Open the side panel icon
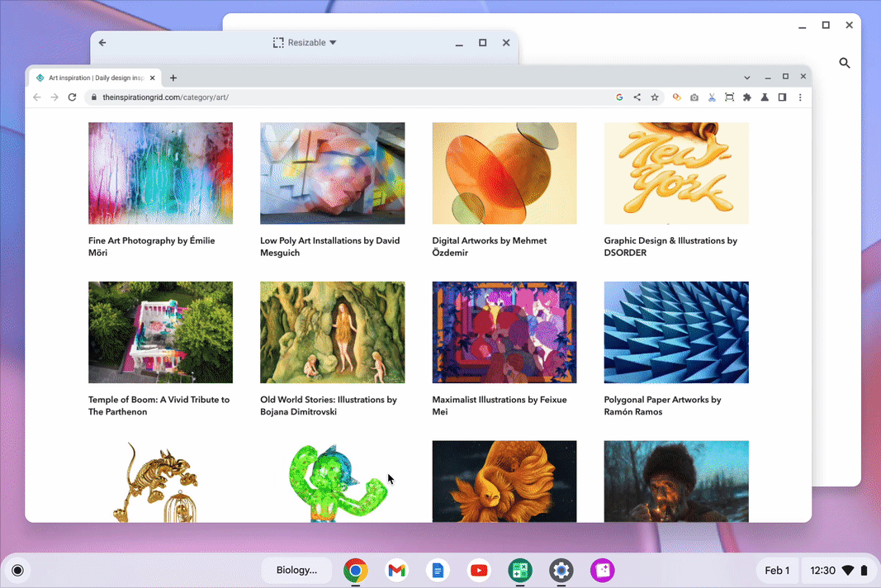881x588 pixels. click(782, 97)
